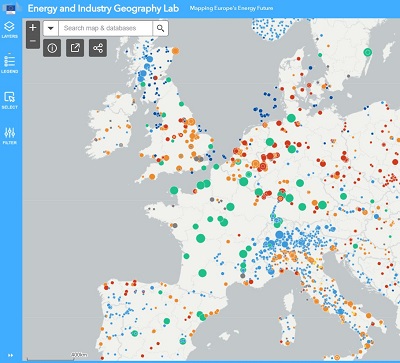Click the Search map & databases field
Viewport: 400px width, 363px height.
(x=105, y=28)
